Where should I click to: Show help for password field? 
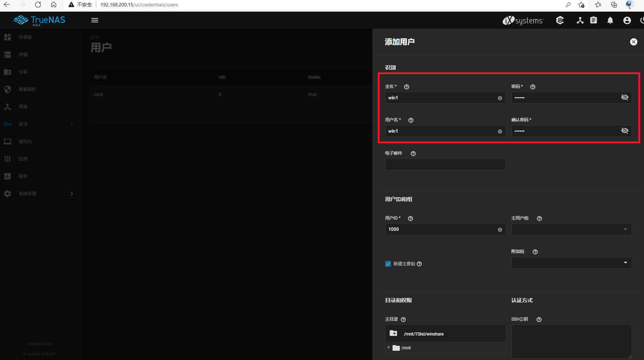533,87
